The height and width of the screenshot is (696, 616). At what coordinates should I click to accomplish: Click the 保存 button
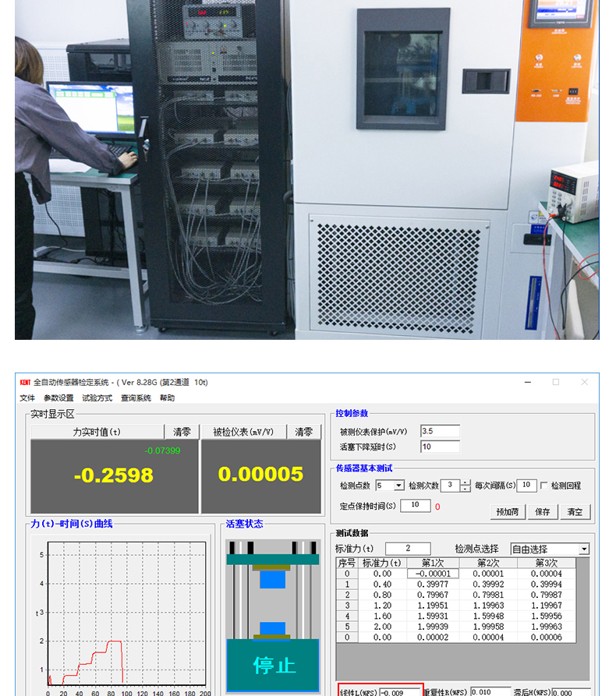point(543,512)
